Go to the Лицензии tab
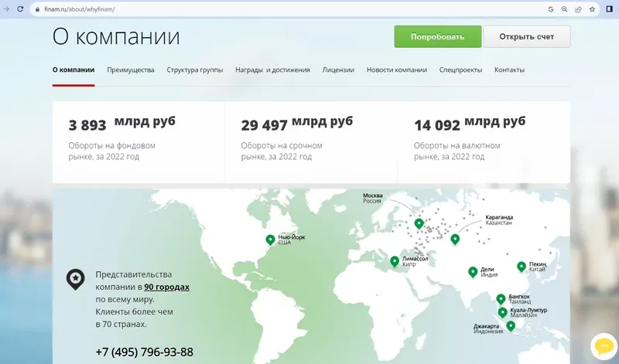Viewport: 619px width, 364px height. [x=338, y=70]
